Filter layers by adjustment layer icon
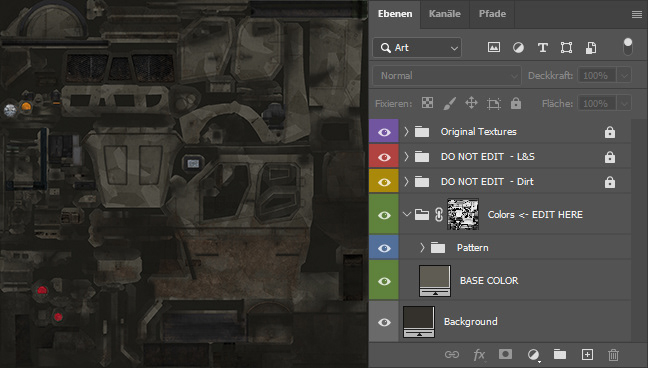 click(x=518, y=48)
